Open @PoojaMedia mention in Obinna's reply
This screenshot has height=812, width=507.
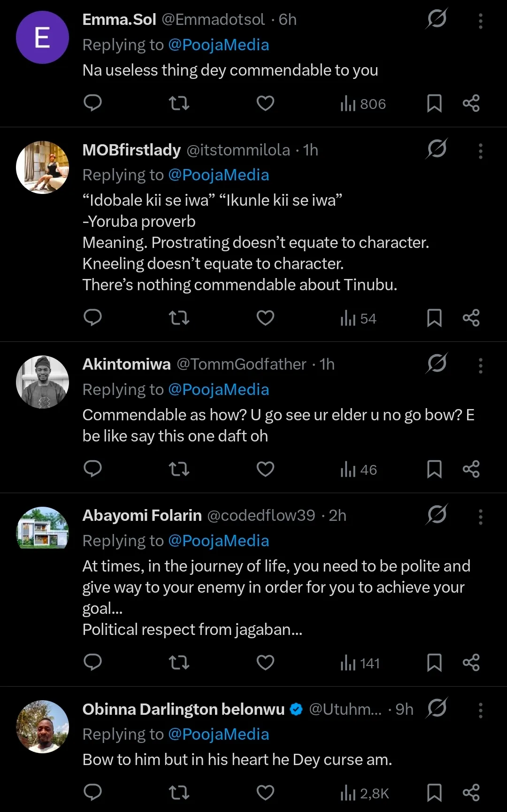(x=218, y=735)
